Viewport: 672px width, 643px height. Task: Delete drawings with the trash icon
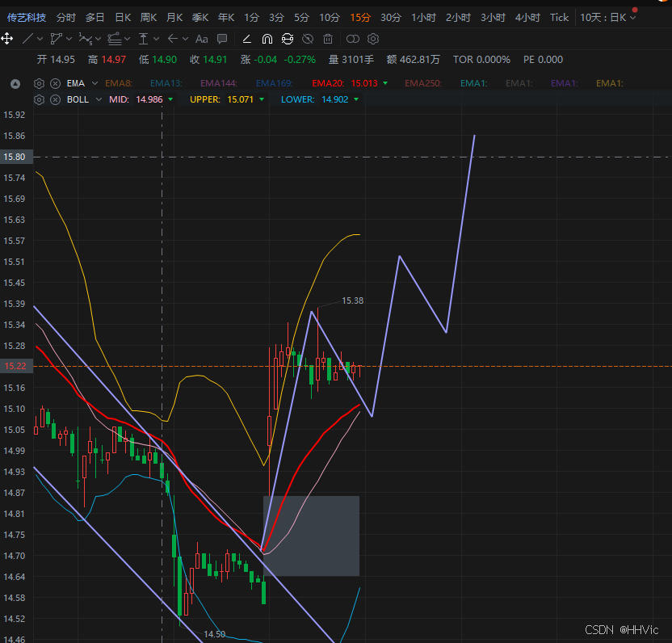click(328, 39)
